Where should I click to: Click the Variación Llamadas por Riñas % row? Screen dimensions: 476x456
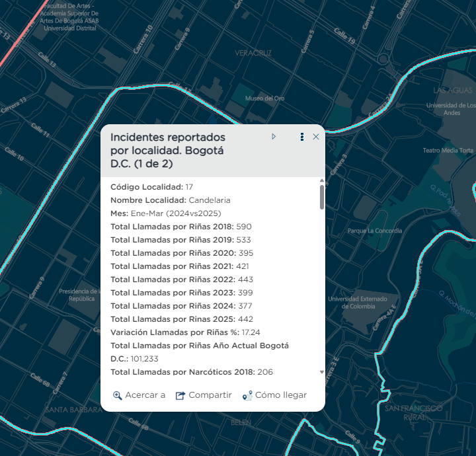(184, 332)
